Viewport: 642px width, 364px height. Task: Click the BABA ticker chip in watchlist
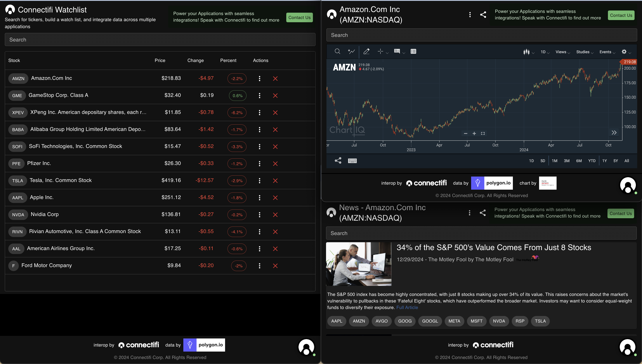click(x=18, y=129)
